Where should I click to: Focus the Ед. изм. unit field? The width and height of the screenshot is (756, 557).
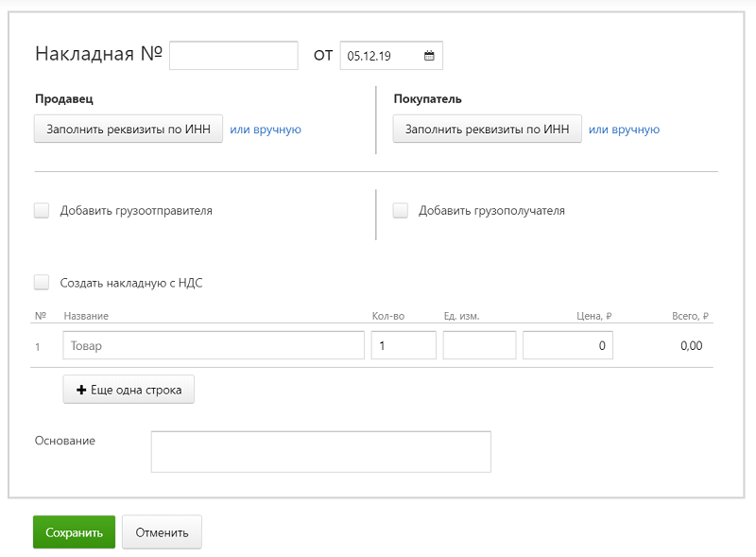480,345
